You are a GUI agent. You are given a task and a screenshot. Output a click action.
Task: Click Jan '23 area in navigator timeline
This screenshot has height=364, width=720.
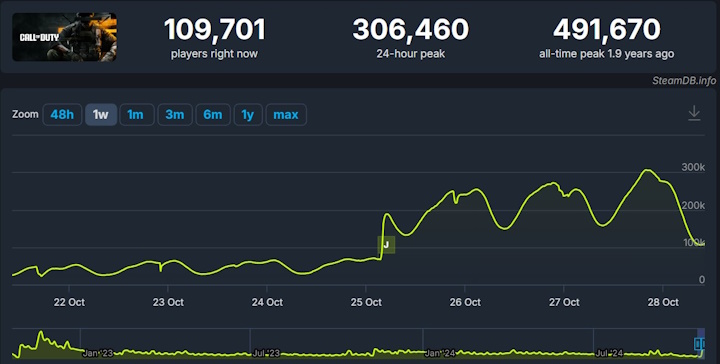[97, 353]
